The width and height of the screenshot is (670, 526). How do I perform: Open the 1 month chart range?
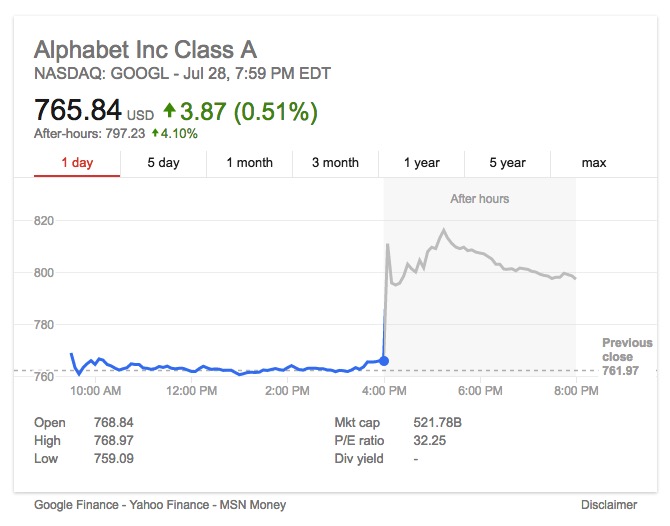(250, 163)
